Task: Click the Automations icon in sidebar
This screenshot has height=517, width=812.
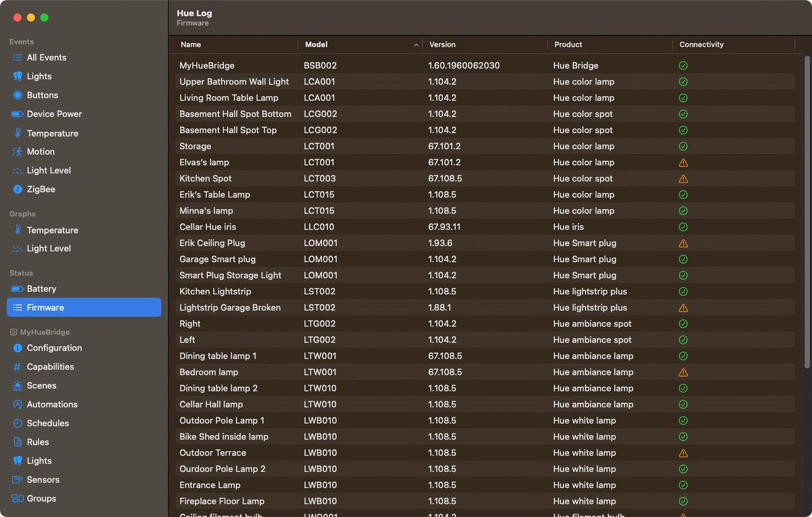Action: (18, 404)
